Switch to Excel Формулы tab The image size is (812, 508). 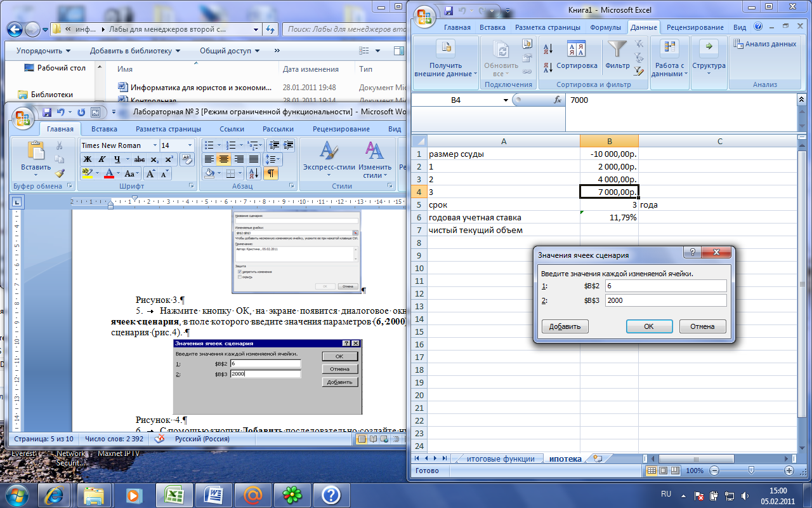point(605,27)
